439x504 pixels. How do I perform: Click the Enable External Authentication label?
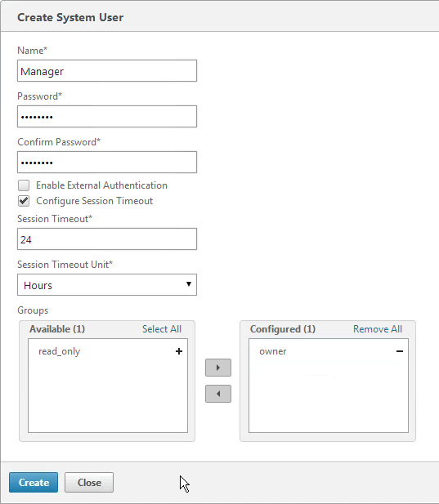(x=101, y=185)
